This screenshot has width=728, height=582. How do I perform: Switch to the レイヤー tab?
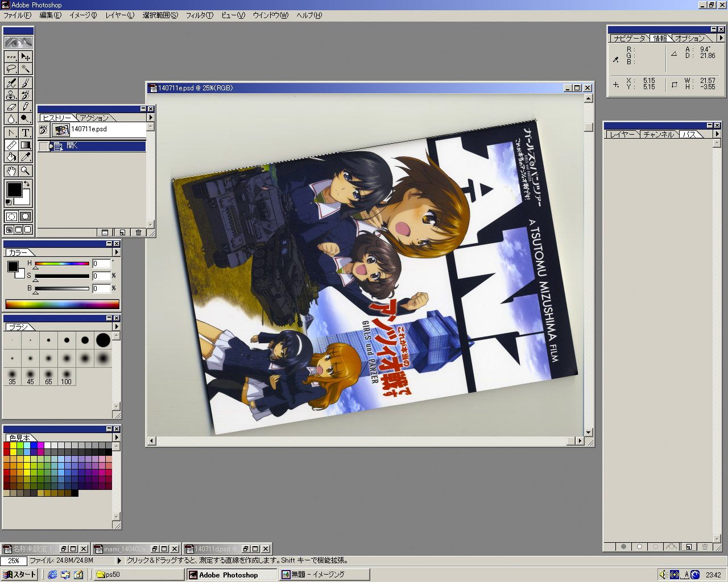(x=622, y=134)
